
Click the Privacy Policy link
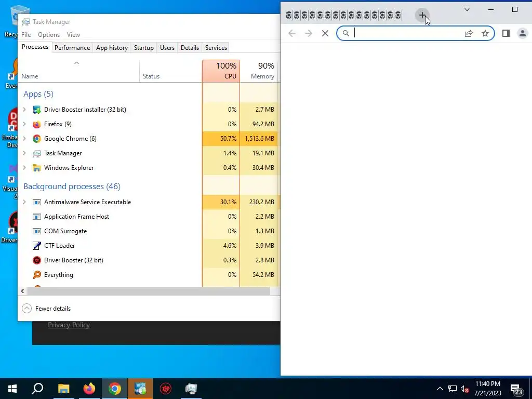pos(69,325)
